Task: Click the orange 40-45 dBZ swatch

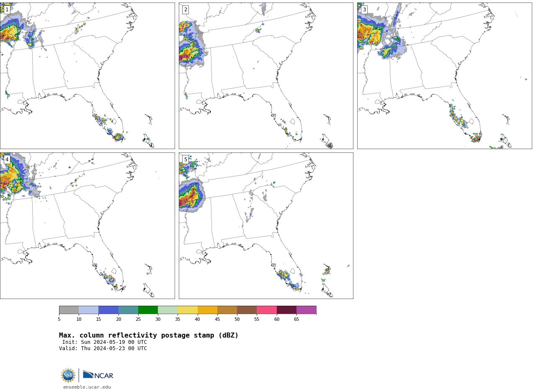Action: [207, 310]
